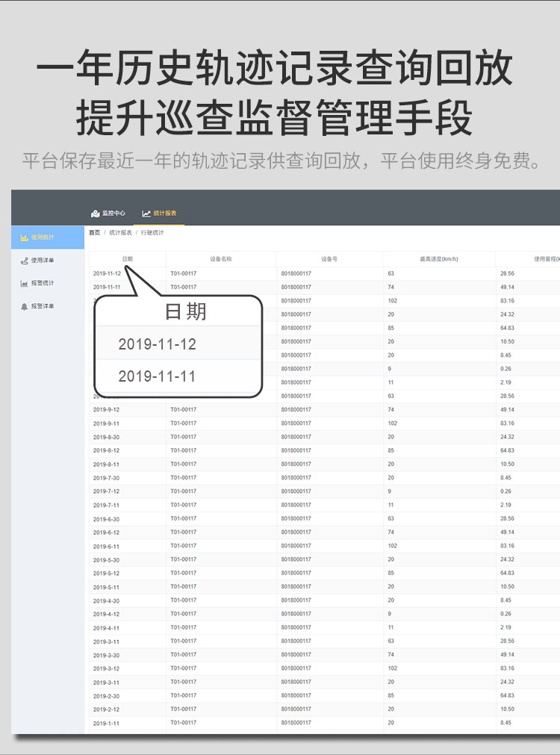Go to 首页 in the breadcrumb
The width and height of the screenshot is (560, 755).
click(x=94, y=233)
